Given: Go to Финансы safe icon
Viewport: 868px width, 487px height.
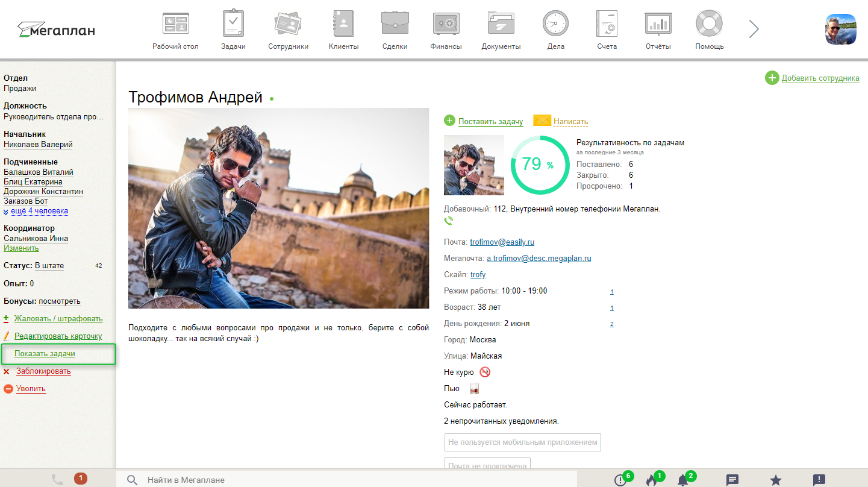Looking at the screenshot, I should [x=446, y=24].
